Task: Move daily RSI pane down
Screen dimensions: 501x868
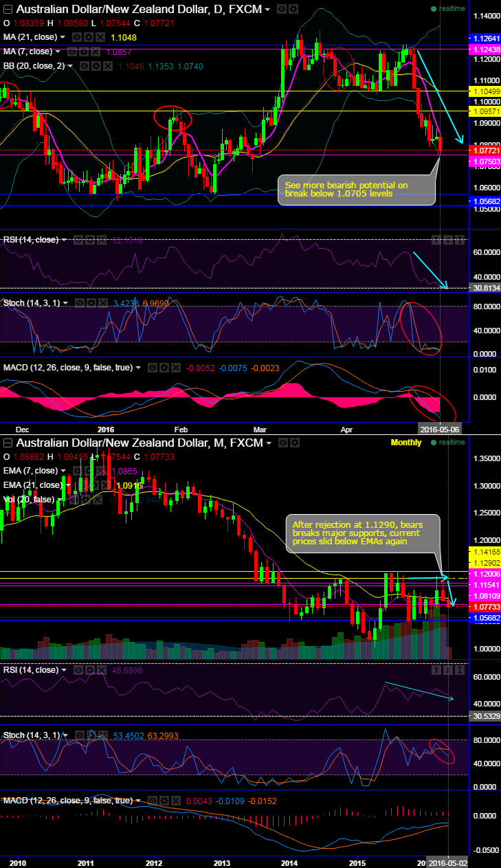Action: point(449,240)
